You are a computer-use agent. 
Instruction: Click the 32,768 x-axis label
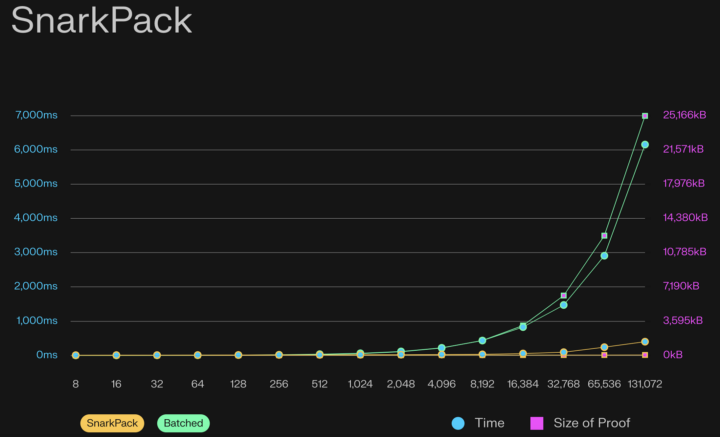click(563, 384)
